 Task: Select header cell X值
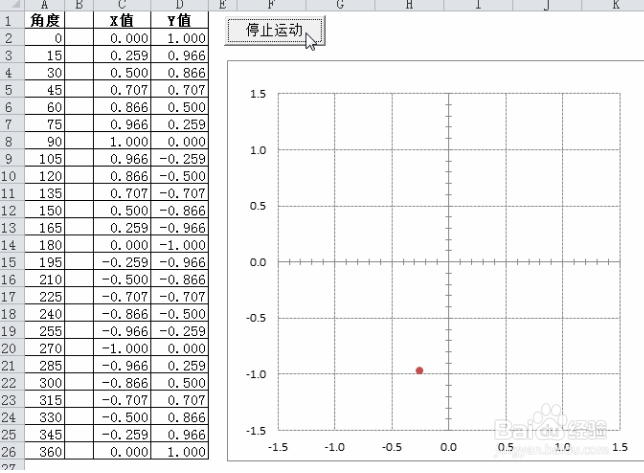[x=122, y=21]
